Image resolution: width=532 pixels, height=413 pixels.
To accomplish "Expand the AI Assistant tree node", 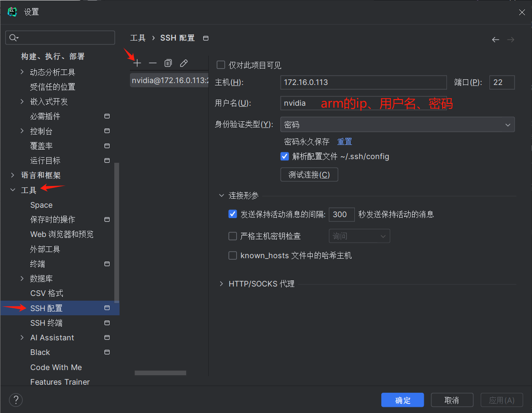I will [22, 338].
